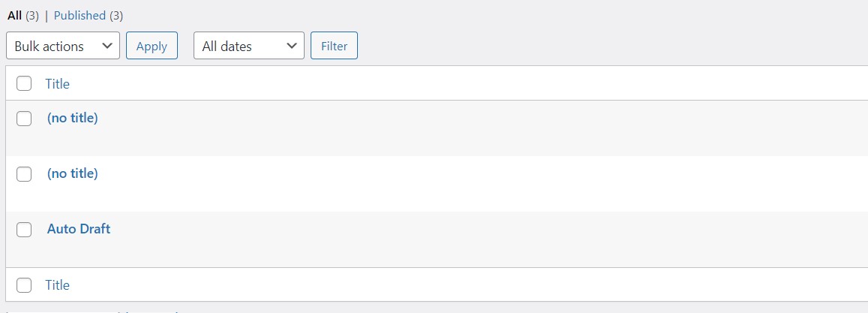Image resolution: width=868 pixels, height=313 pixels.
Task: Open the second (no title) post
Action: tap(72, 173)
